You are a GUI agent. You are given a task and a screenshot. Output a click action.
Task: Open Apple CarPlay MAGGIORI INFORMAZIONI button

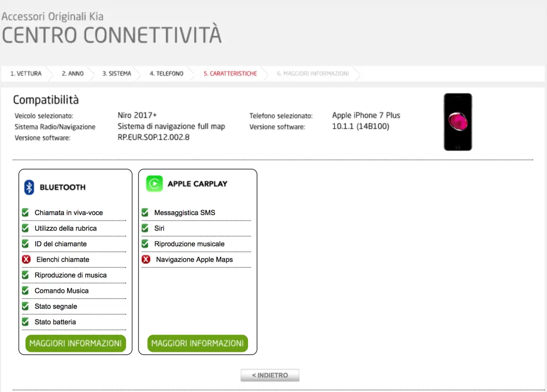198,343
